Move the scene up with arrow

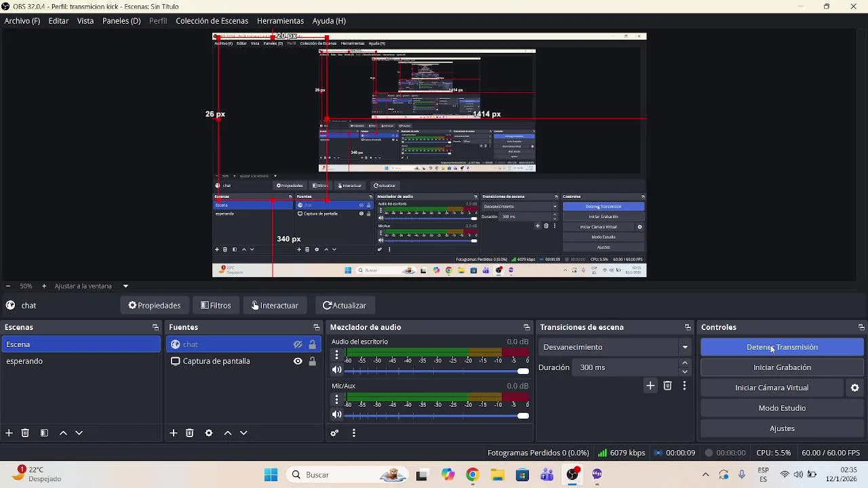[63, 433]
